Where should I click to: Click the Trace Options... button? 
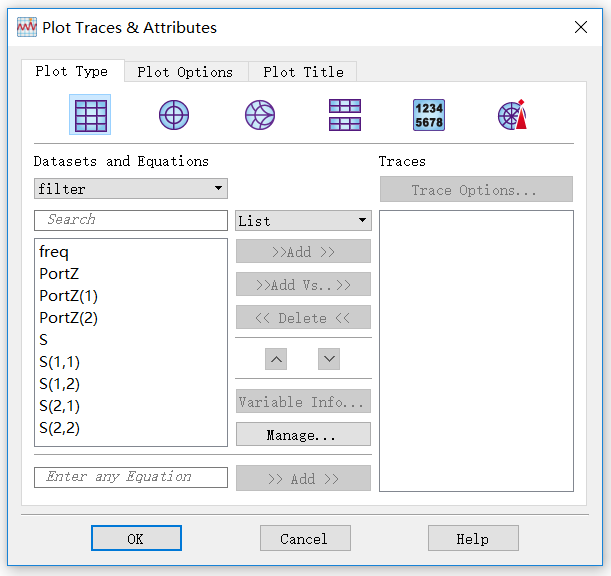point(476,189)
